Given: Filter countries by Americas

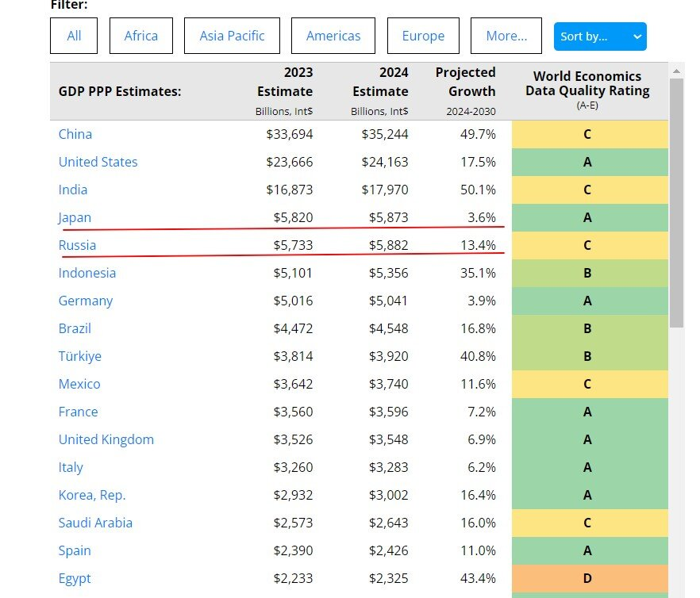Looking at the screenshot, I should pos(333,36).
